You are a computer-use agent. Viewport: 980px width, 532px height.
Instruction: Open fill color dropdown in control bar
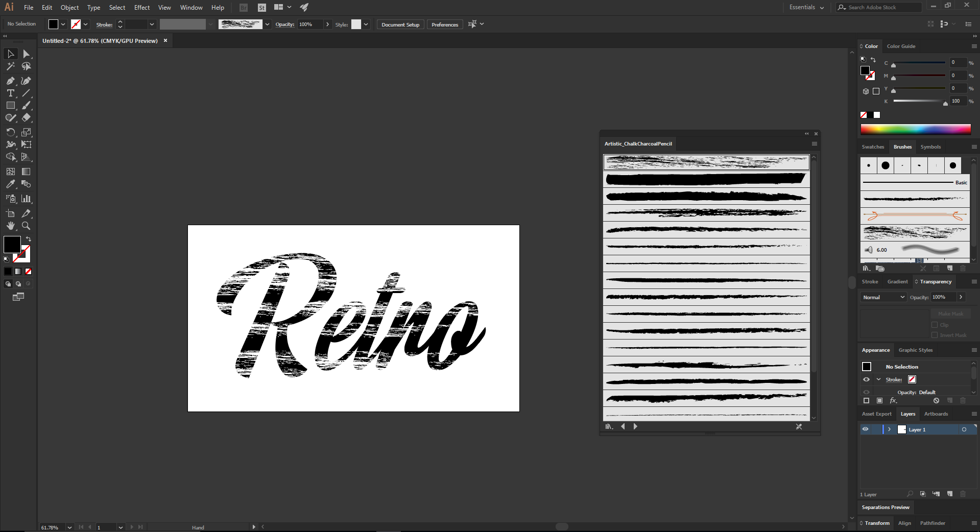[63, 24]
